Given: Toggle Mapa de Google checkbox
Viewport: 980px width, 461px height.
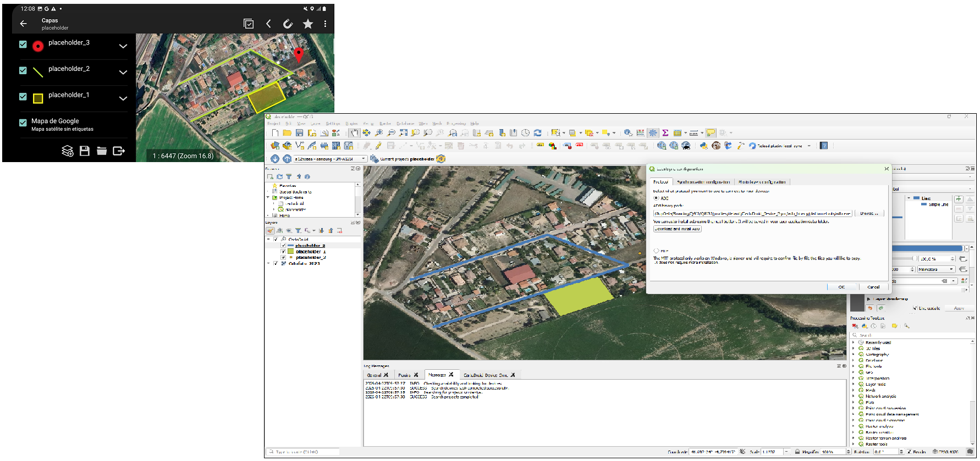Looking at the screenshot, I should [23, 123].
